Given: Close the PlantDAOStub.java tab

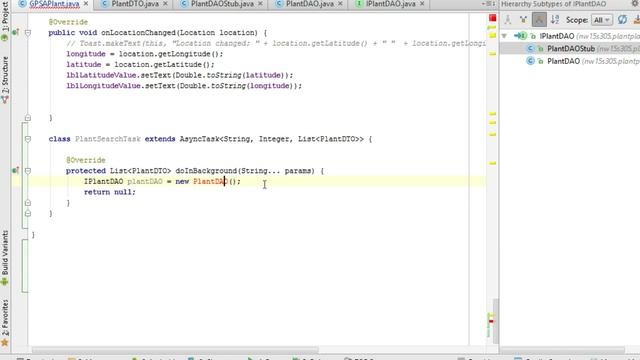Looking at the screenshot, I should pos(260,4).
